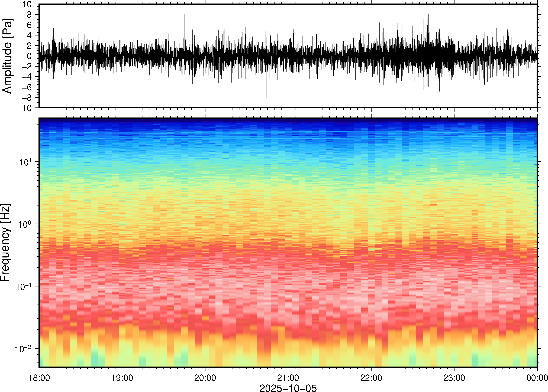Image resolution: width=548 pixels, height=392 pixels.
Task: Click the 21:00 time axis label
Action: [288, 378]
